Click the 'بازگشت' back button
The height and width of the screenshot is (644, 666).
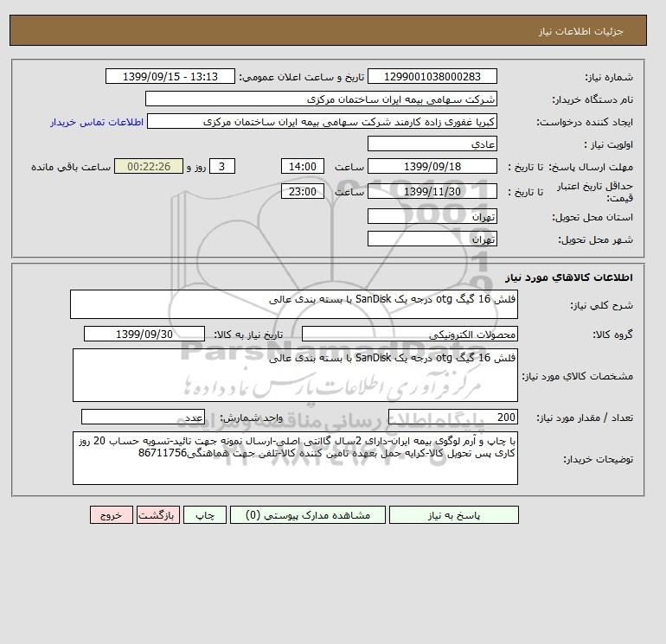pos(158,514)
